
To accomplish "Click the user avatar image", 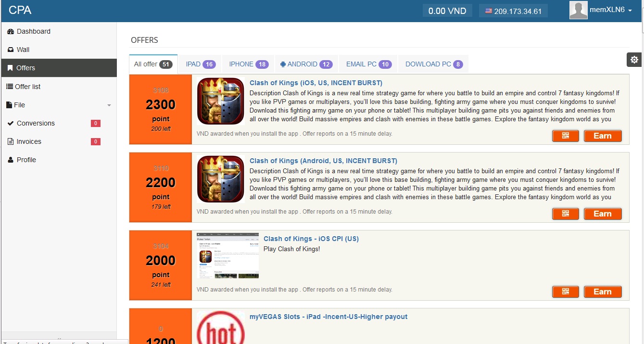I will coord(579,10).
